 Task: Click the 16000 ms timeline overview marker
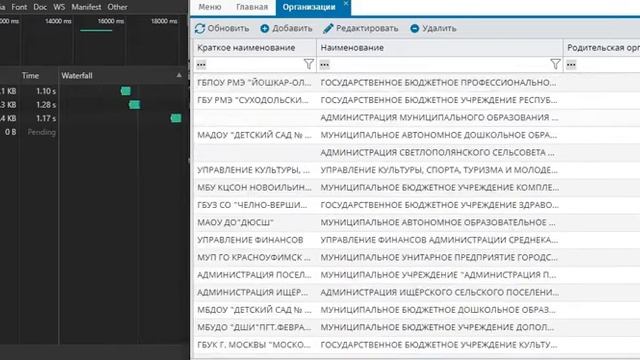click(111, 21)
